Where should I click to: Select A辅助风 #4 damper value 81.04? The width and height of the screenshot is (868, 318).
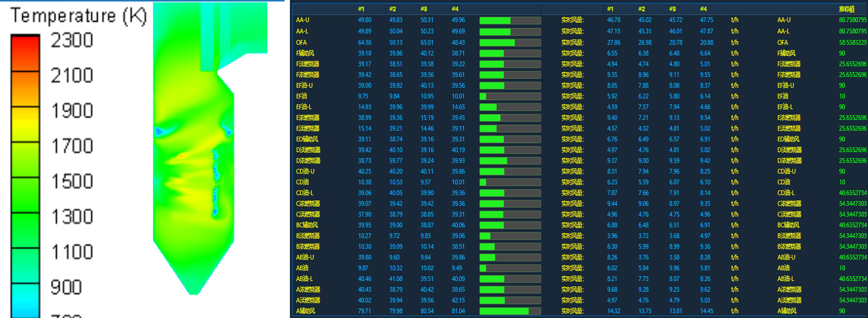458,311
